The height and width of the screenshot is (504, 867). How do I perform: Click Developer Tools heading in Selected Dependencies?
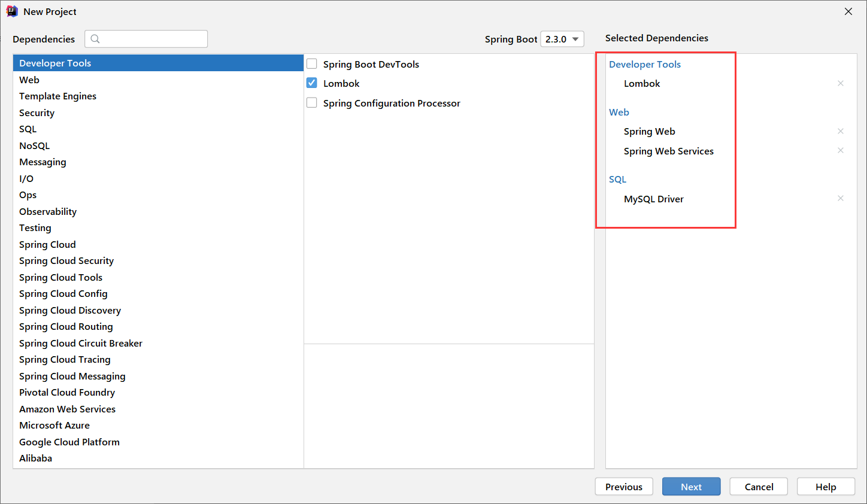645,64
